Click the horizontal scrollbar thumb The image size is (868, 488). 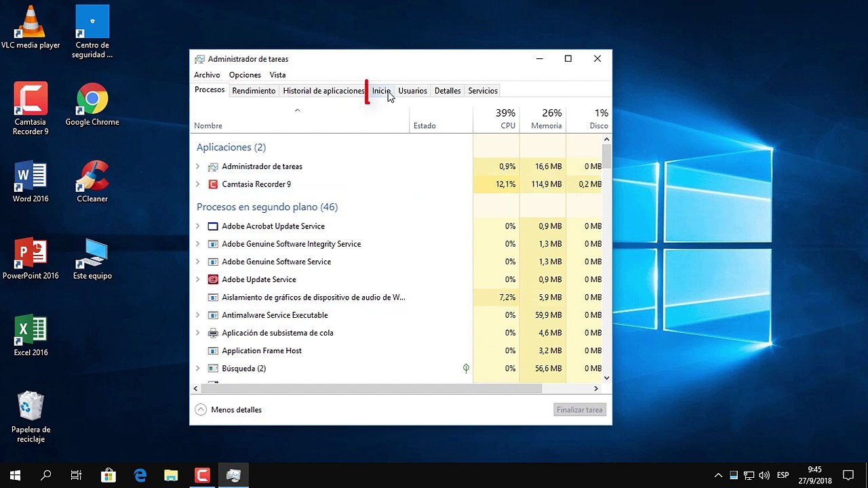pos(372,388)
